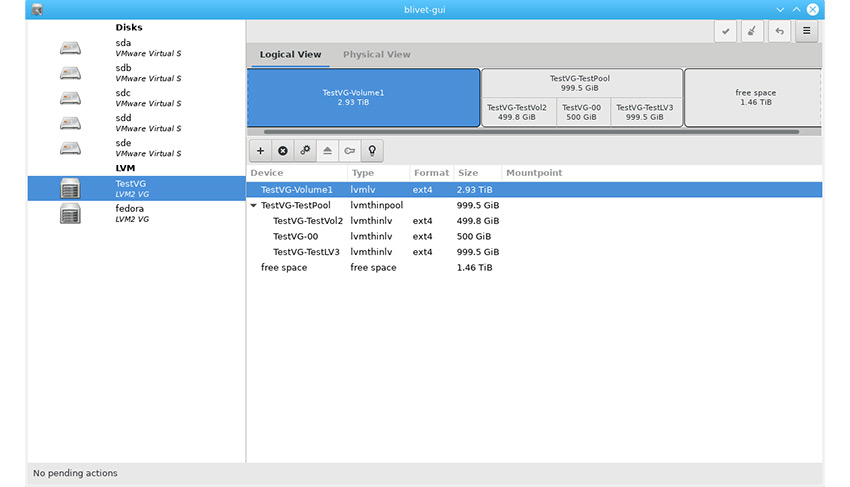The image size is (850, 487).
Task: Click the add new device plus icon
Action: pyautogui.click(x=260, y=151)
